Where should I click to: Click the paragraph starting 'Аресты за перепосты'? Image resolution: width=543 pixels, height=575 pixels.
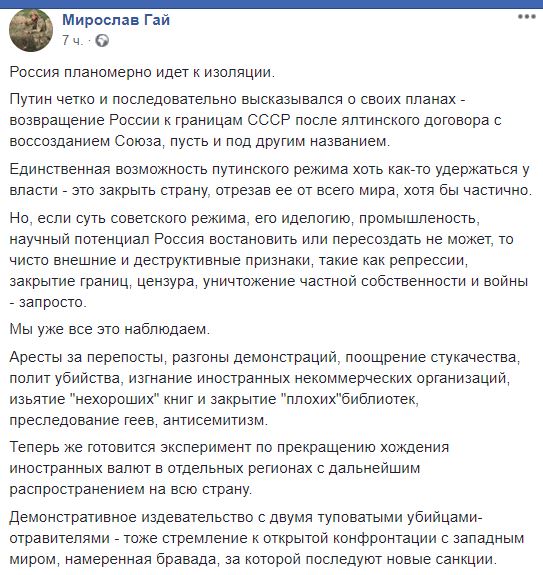pos(265,389)
